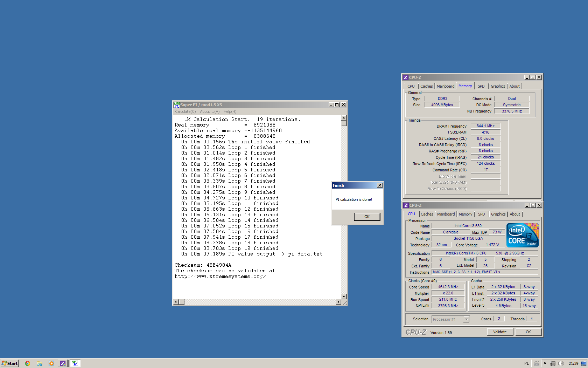Screen dimensions: 588x368
Task: Select Mainboard tab in lower CPU-Z window
Action: coord(446,214)
